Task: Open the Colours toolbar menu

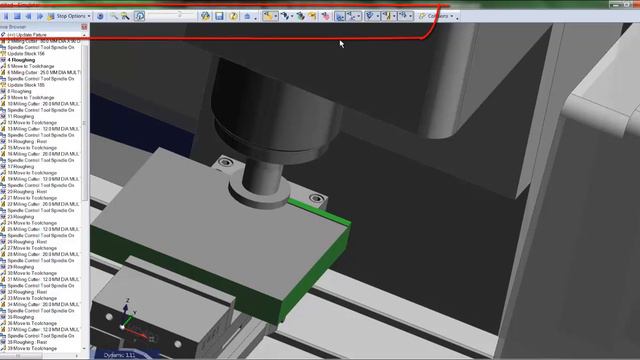Action: click(x=436, y=16)
